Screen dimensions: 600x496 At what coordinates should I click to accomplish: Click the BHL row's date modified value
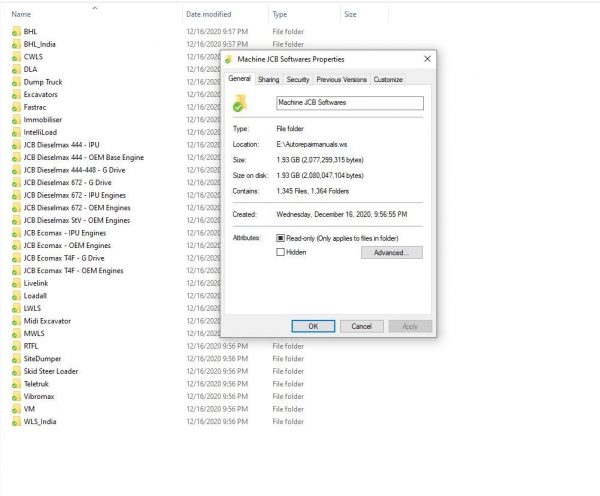coord(217,32)
